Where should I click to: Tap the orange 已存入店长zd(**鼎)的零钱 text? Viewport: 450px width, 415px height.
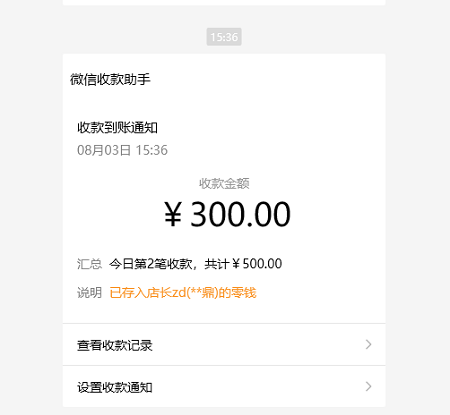click(183, 293)
